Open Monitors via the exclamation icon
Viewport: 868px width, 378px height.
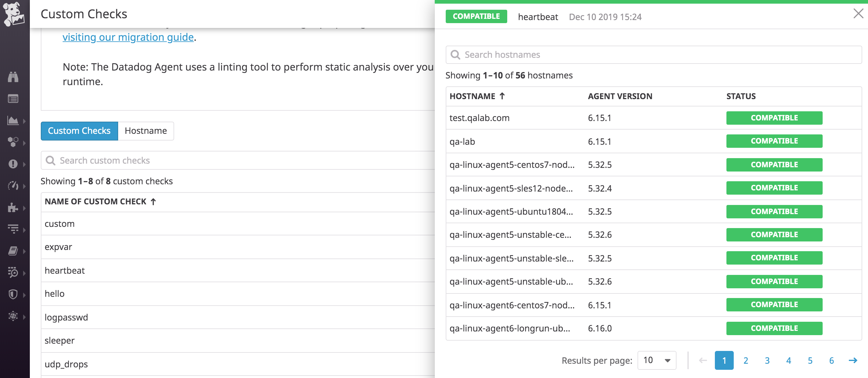(13, 164)
